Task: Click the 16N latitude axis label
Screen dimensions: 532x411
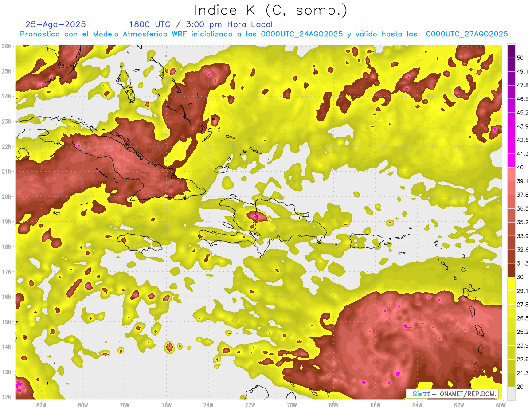Action: pos(7,297)
